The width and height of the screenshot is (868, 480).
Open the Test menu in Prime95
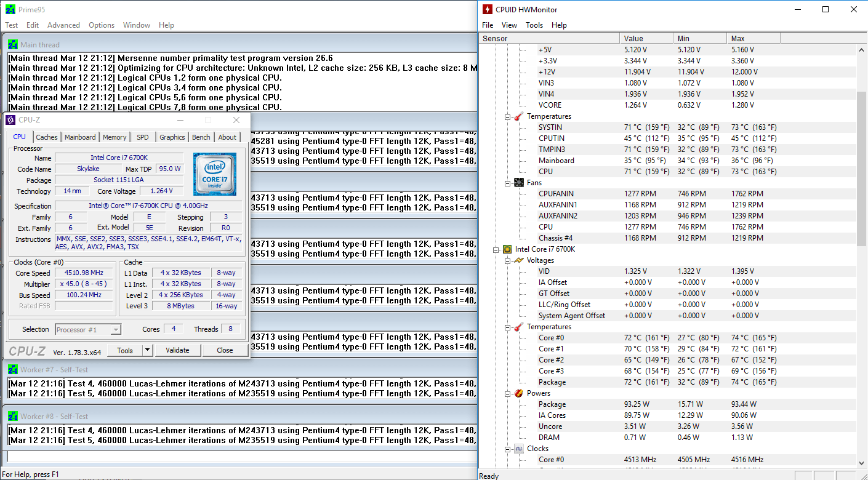pos(12,25)
